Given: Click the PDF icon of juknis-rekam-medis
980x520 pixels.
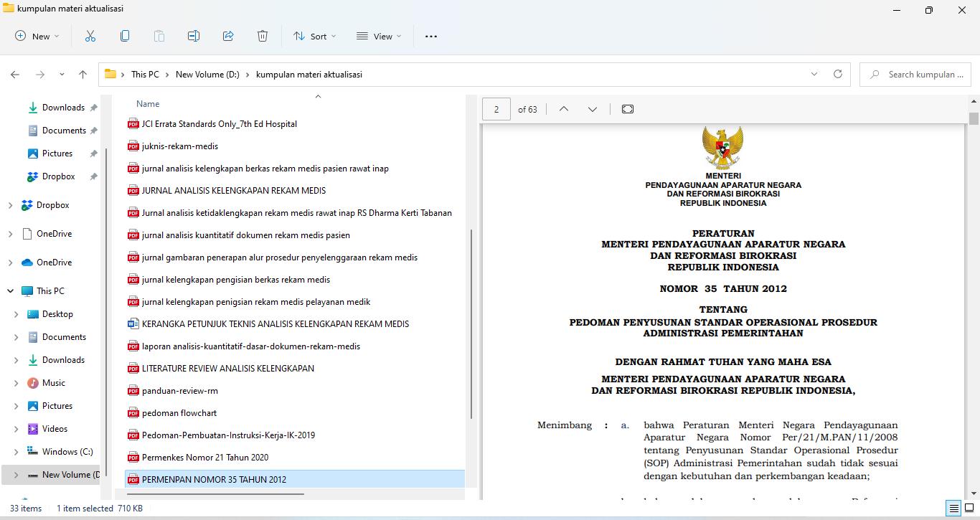Looking at the screenshot, I should tap(133, 146).
